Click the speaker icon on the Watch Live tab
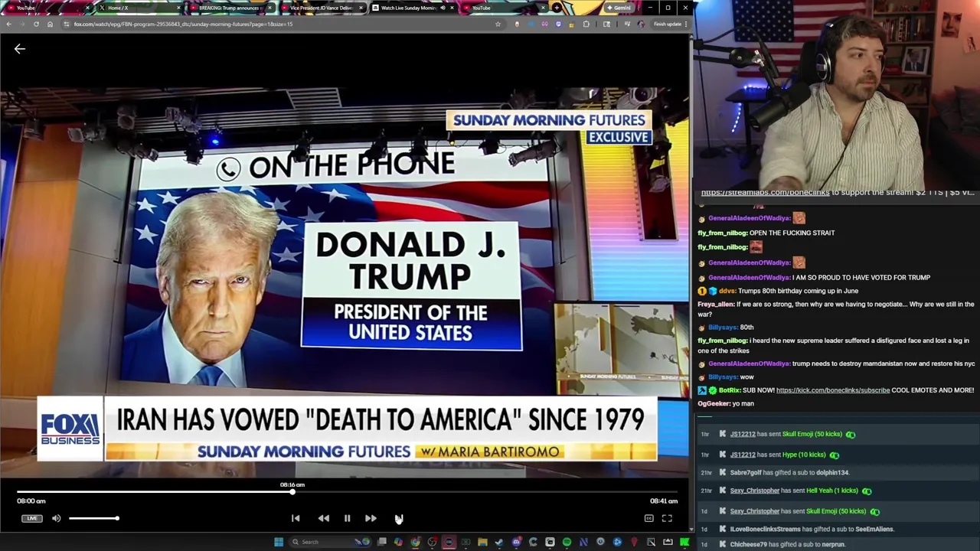Viewport: 980px width, 551px height. (443, 8)
